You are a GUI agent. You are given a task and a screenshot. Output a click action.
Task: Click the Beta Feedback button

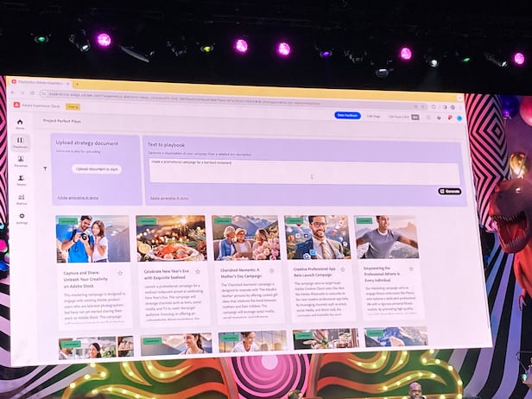tap(347, 115)
